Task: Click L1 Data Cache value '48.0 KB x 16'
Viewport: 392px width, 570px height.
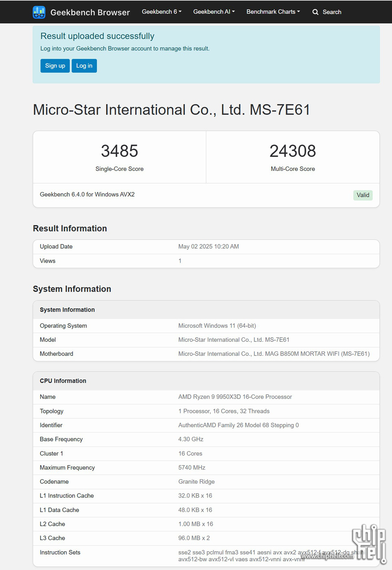Action: (195, 510)
